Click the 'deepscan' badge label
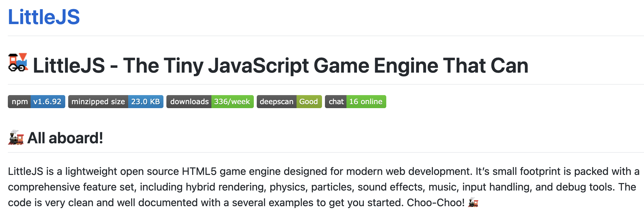The image size is (644, 213). coord(277,102)
